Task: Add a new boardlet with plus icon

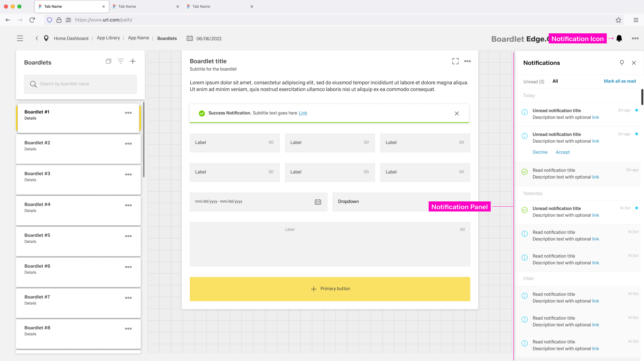Action: [x=133, y=61]
